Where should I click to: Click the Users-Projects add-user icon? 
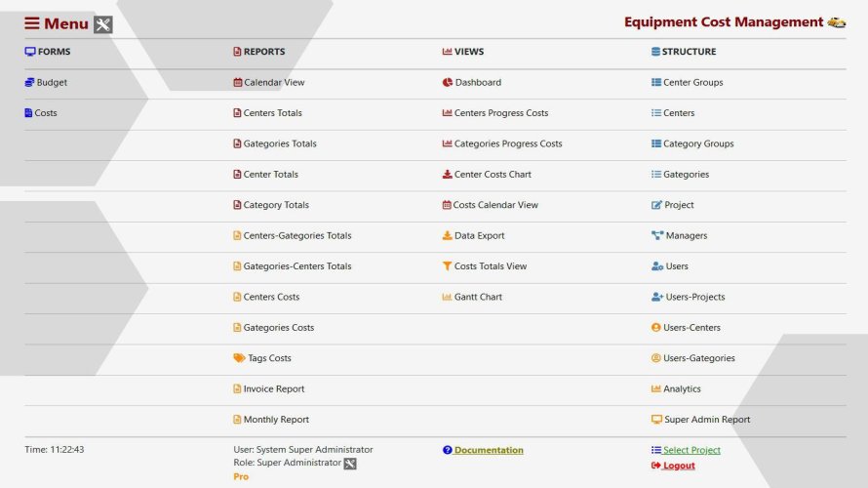(x=656, y=297)
